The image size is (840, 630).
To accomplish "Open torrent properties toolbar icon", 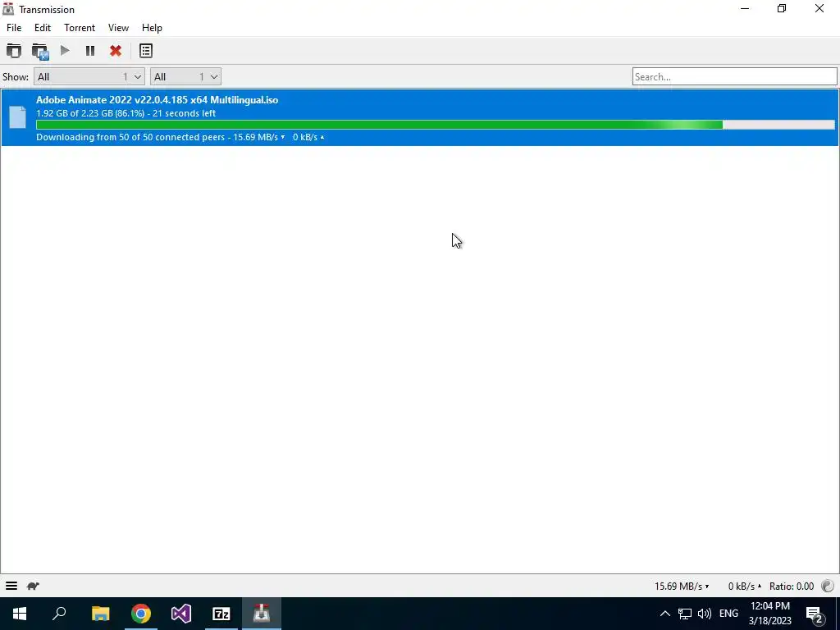I will pos(146,51).
